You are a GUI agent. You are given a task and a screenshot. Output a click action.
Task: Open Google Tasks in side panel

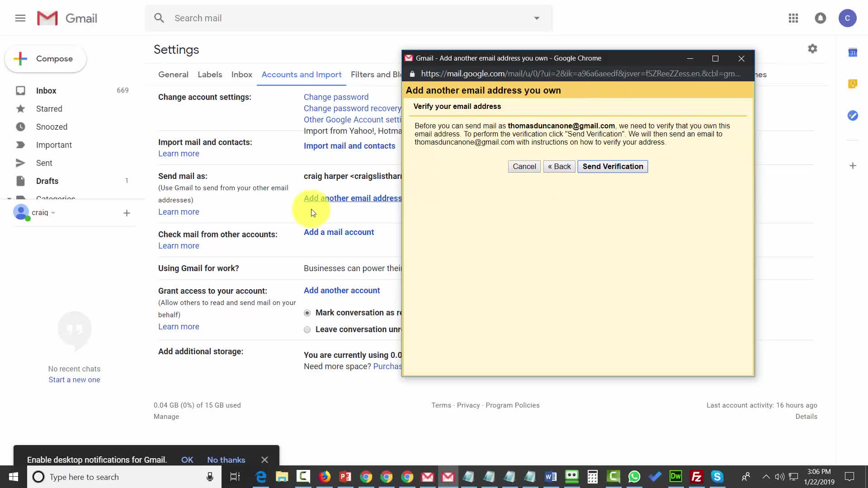coord(853,116)
